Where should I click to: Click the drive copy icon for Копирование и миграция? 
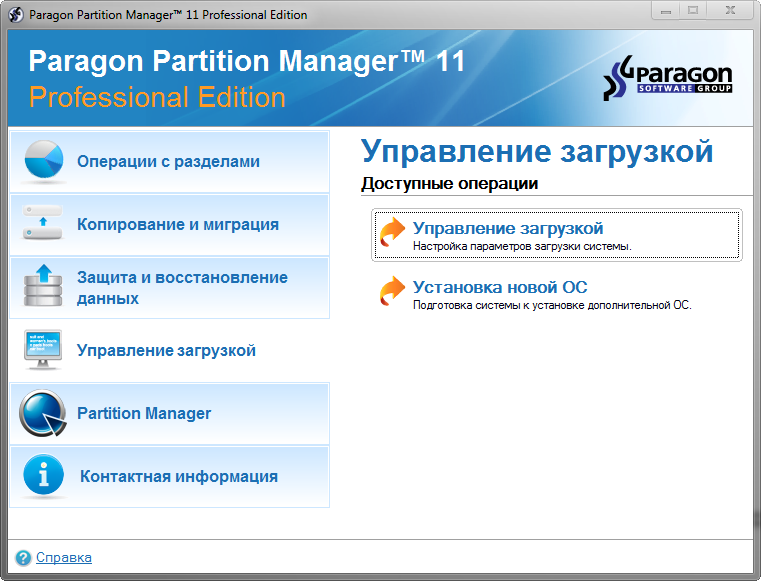(42, 224)
